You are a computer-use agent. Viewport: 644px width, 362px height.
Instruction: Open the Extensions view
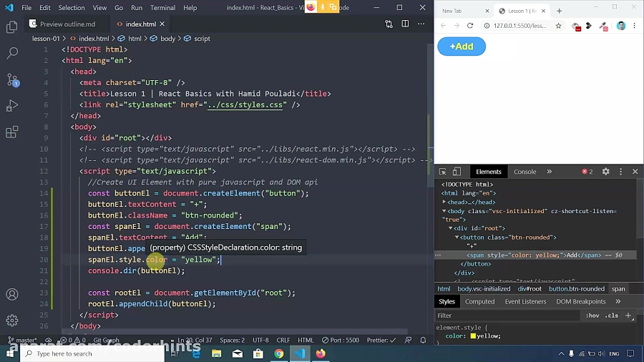click(x=11, y=132)
